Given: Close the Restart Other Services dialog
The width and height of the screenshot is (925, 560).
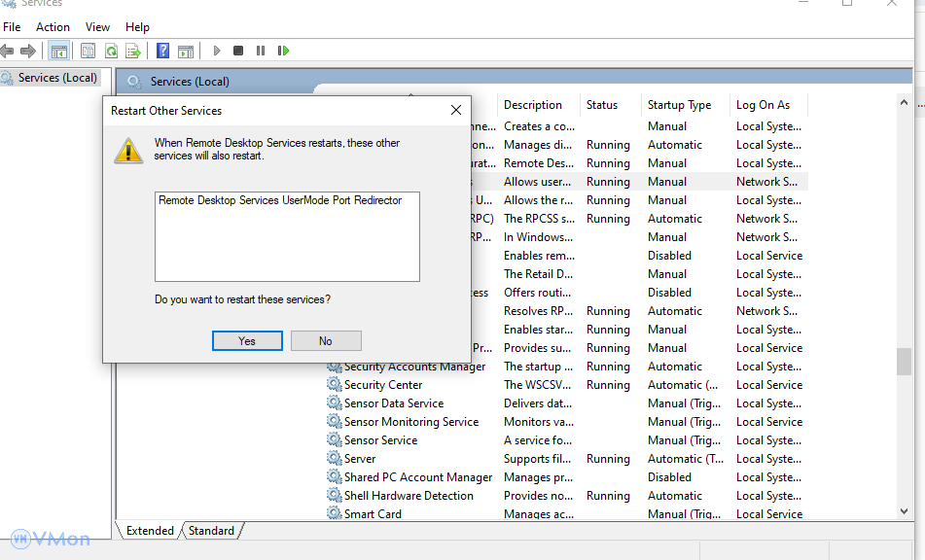Looking at the screenshot, I should pyautogui.click(x=455, y=111).
